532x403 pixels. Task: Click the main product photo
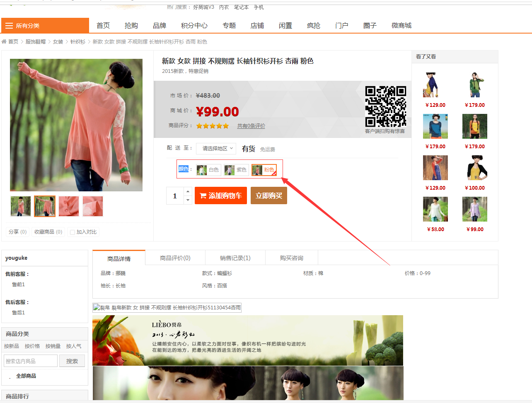[76, 125]
